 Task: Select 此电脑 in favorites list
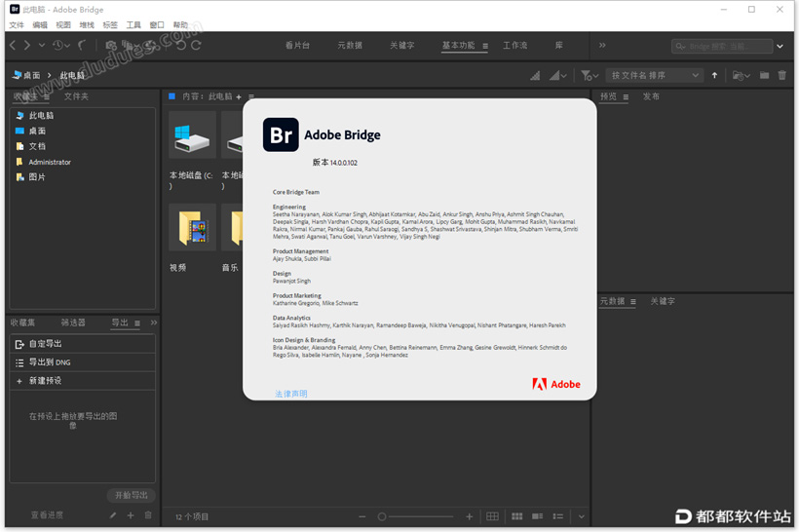41,116
